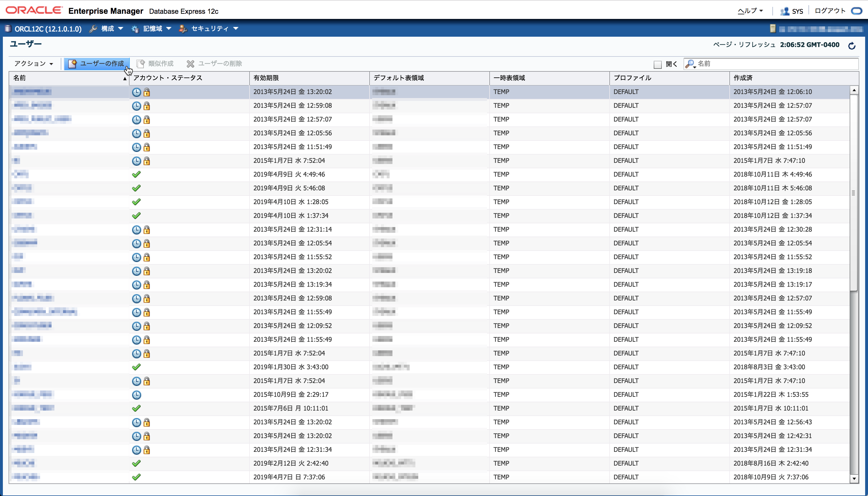Click the page refresh icon
This screenshot has height=496, width=868.
pyautogui.click(x=852, y=46)
